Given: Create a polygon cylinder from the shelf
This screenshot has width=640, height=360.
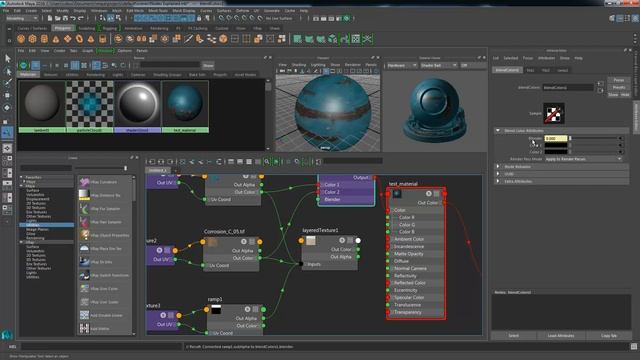Looking at the screenshot, I should tap(44, 39).
